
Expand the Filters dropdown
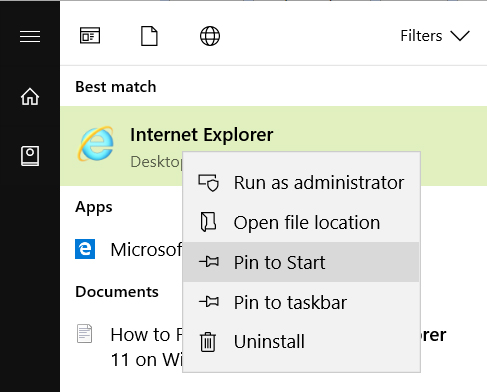click(x=435, y=36)
